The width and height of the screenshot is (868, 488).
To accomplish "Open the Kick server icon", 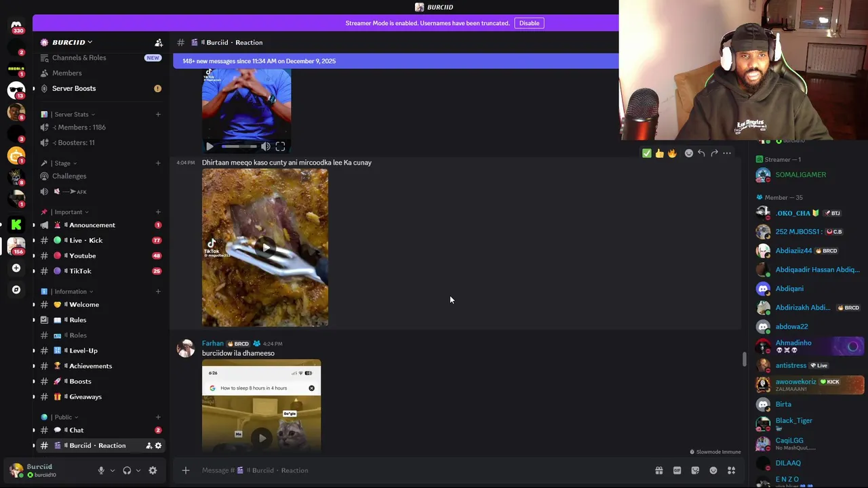I will tap(16, 224).
